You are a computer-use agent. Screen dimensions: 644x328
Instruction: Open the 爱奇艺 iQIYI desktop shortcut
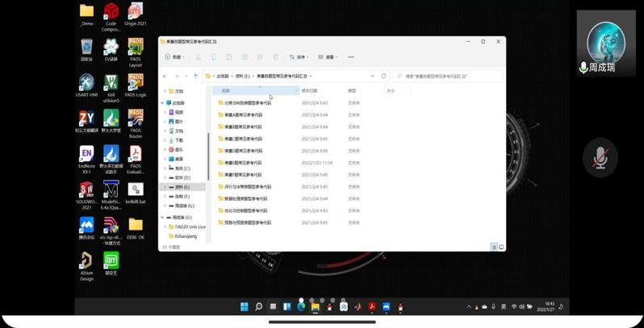(111, 264)
